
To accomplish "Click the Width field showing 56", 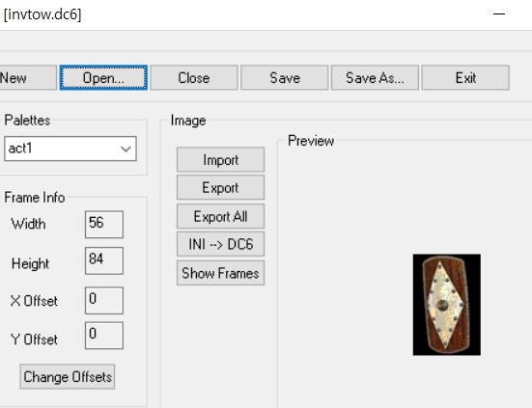I will click(104, 225).
